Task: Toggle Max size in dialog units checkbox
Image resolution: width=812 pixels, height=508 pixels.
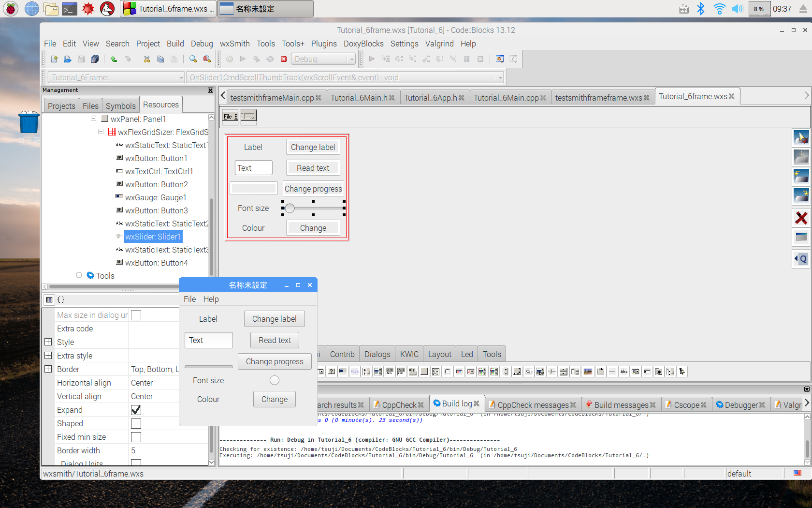Action: point(136,315)
